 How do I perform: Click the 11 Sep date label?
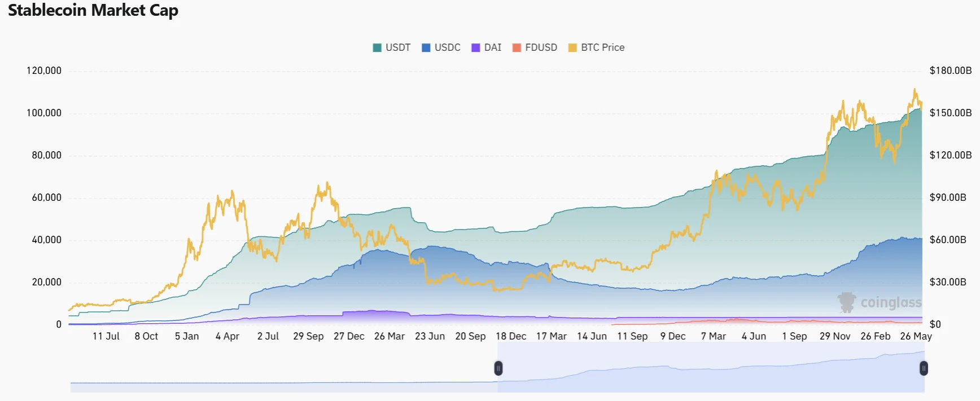(632, 336)
